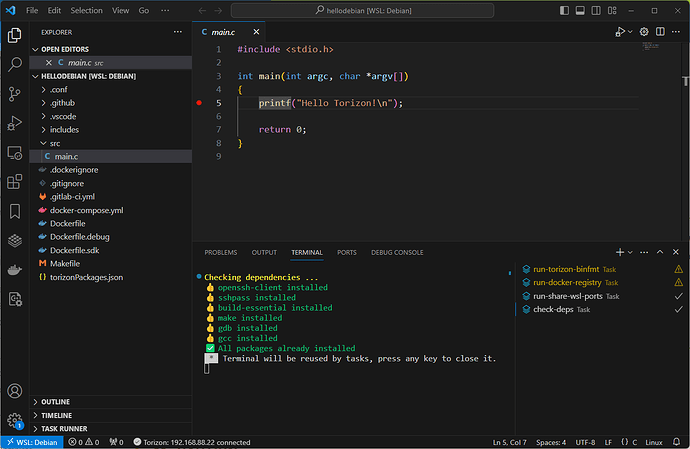This screenshot has width=690, height=449.
Task: Create a new terminal with plus icon
Action: [620, 252]
